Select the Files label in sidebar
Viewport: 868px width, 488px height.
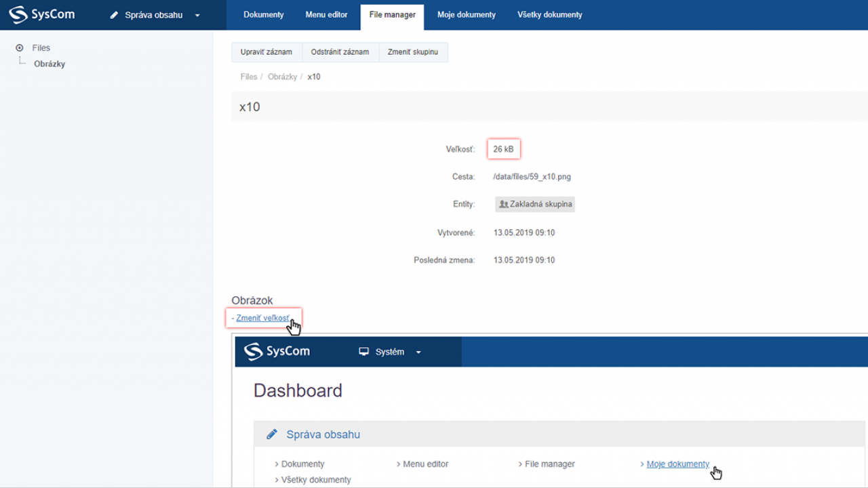click(x=41, y=48)
